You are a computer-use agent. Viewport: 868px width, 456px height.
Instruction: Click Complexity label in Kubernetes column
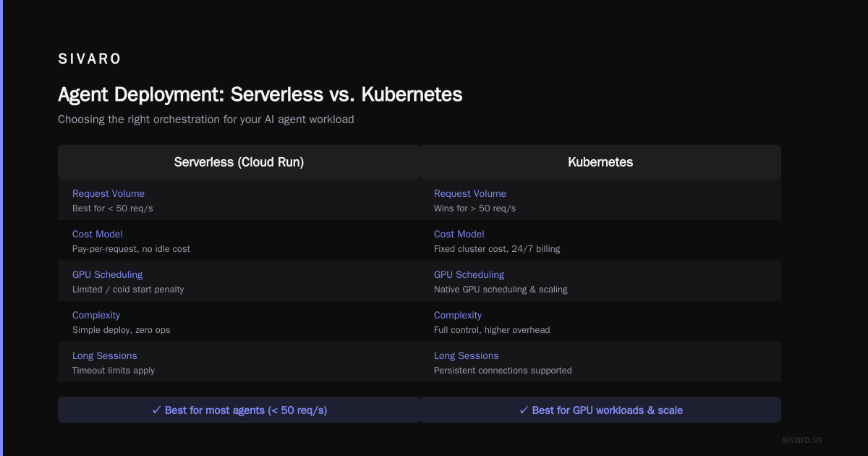[x=458, y=315]
